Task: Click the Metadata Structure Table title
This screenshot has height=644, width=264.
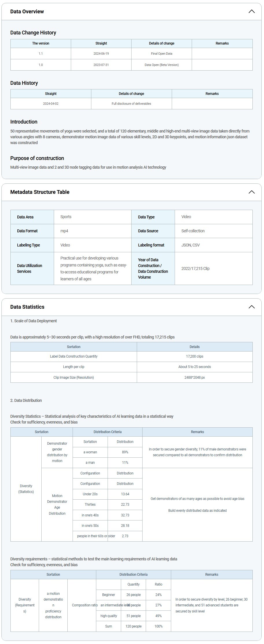Action: (40, 192)
